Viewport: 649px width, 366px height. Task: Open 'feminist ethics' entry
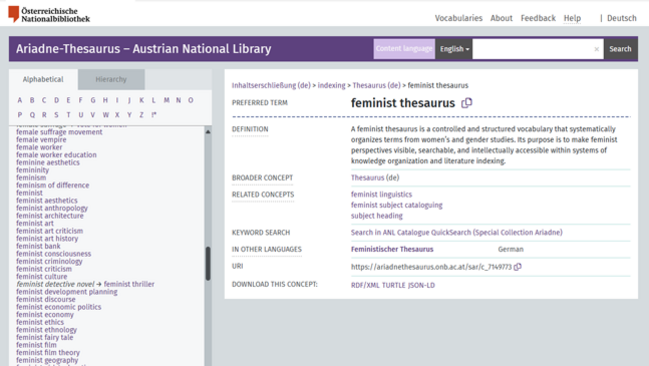pyautogui.click(x=40, y=322)
